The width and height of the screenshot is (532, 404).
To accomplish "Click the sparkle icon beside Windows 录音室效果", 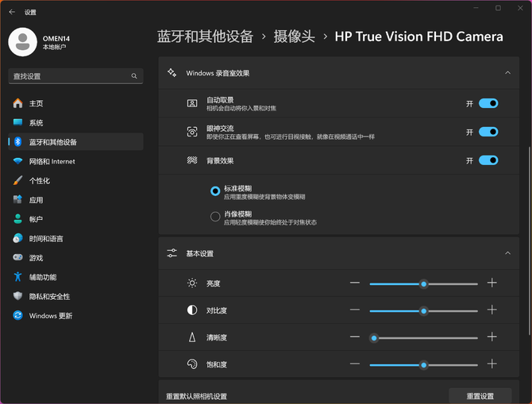I will coord(172,72).
